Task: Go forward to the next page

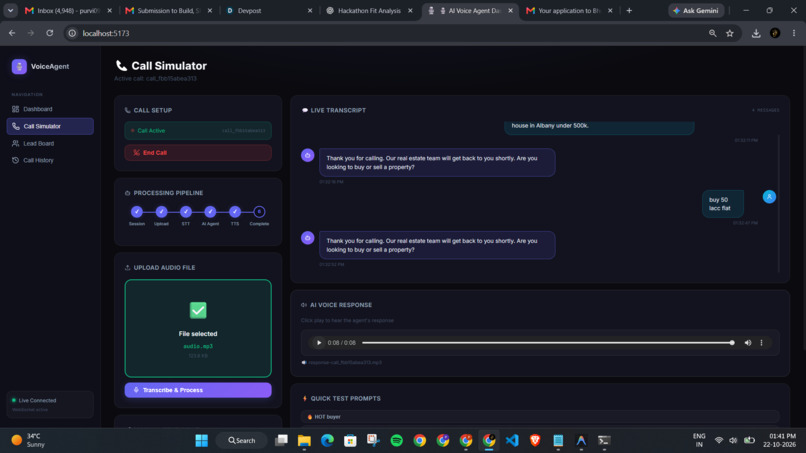Action: 31,33
